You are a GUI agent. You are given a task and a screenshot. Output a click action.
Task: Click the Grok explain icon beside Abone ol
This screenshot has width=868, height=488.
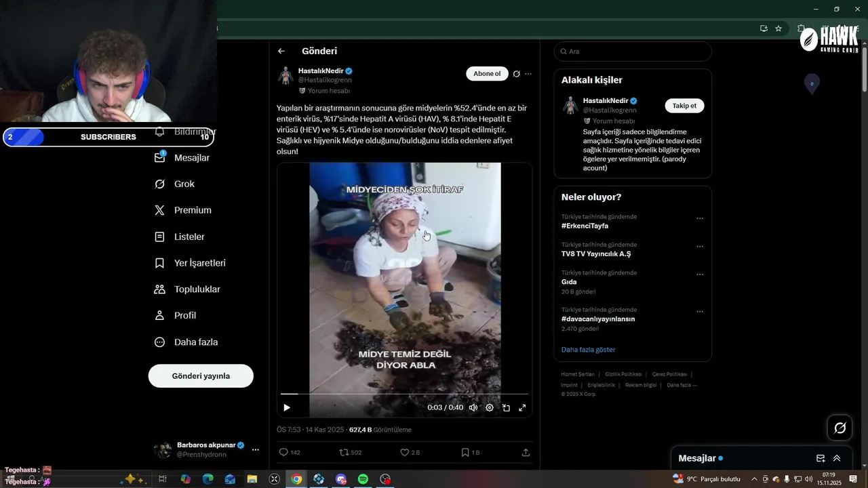pyautogui.click(x=516, y=74)
